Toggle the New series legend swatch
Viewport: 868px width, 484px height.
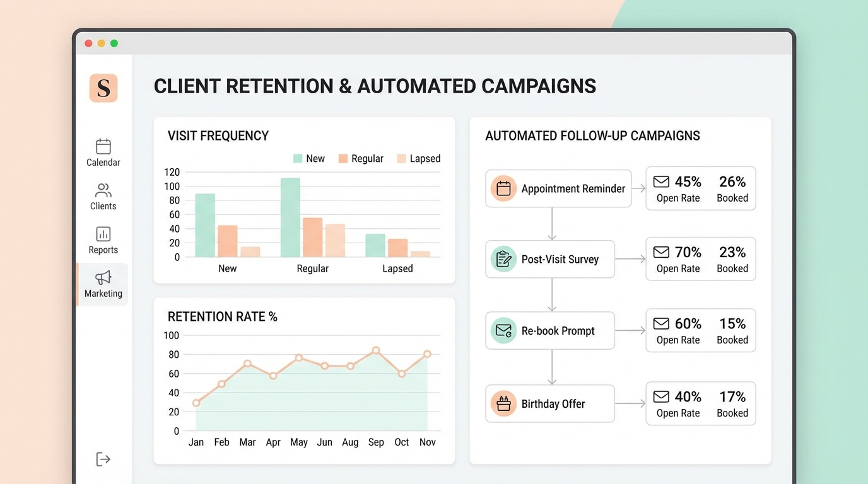(x=298, y=159)
